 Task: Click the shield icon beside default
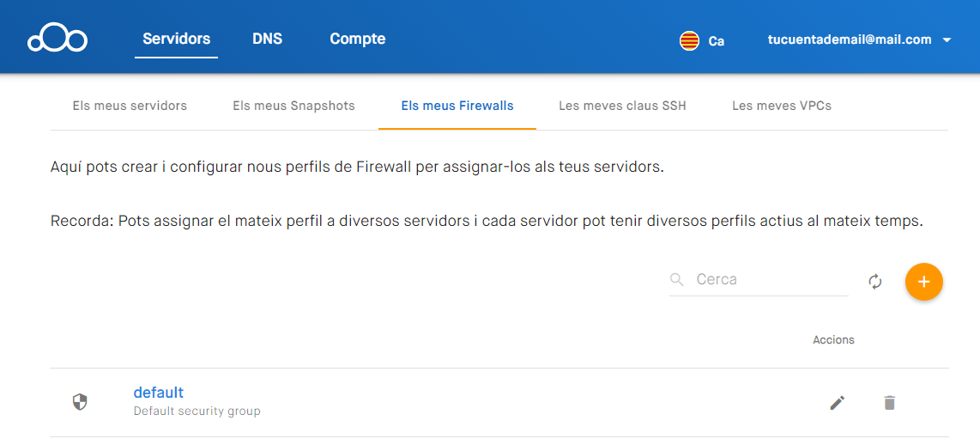pyautogui.click(x=80, y=402)
